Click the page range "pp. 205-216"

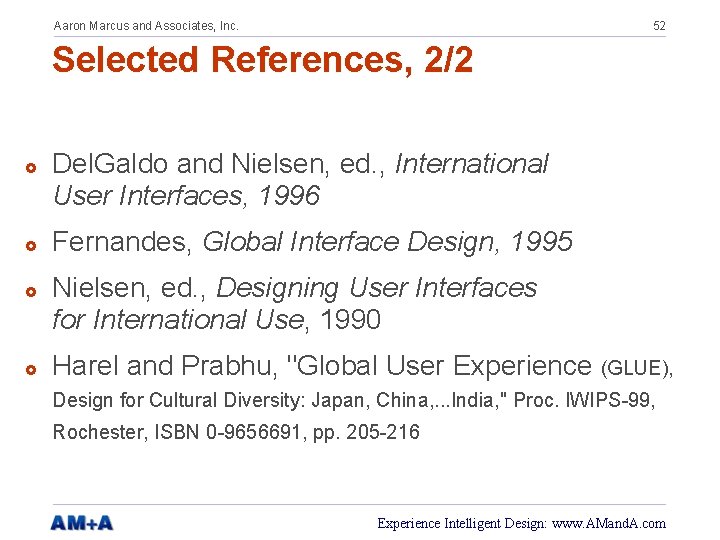tap(366, 433)
